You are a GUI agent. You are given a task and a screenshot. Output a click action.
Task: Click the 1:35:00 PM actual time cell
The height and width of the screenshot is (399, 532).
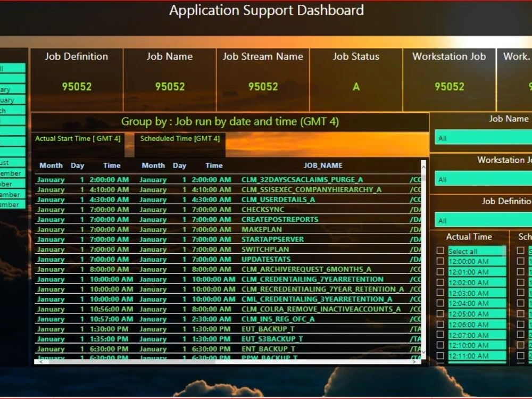point(109,339)
